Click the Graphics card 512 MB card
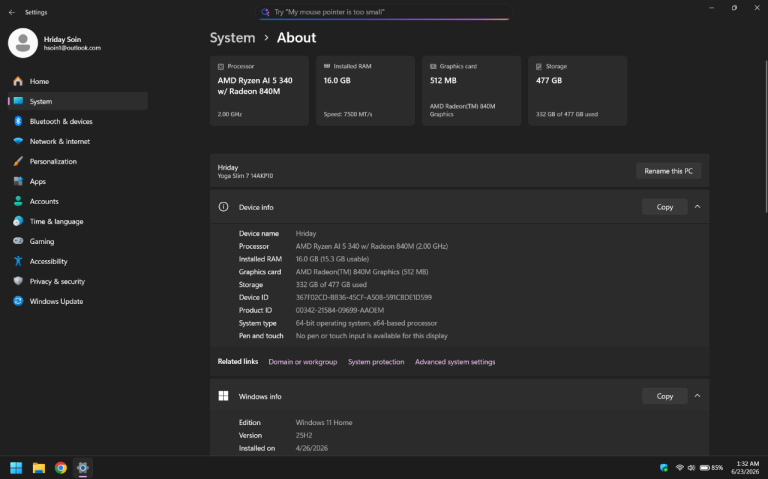The width and height of the screenshot is (768, 479). point(471,91)
